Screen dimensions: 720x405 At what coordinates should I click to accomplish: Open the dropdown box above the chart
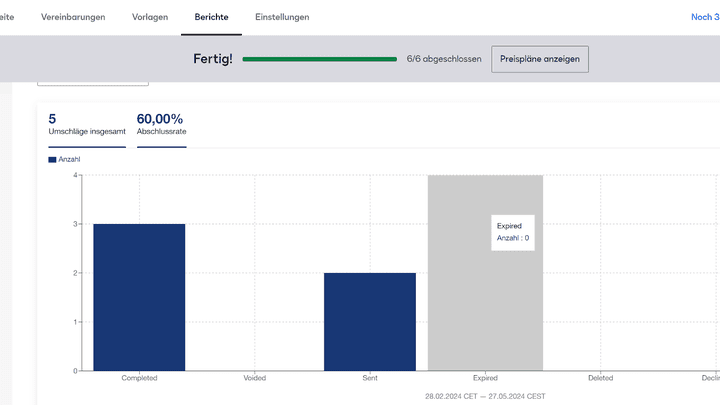point(93,80)
